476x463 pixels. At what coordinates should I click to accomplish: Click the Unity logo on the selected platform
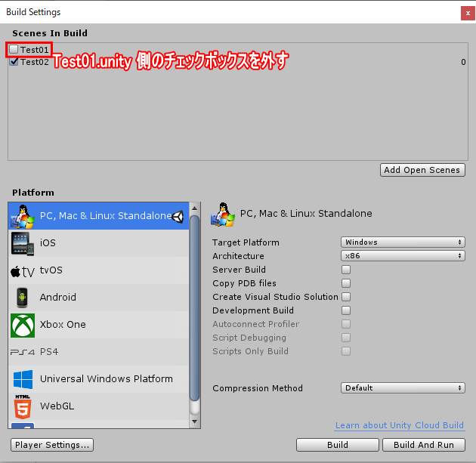(x=178, y=217)
